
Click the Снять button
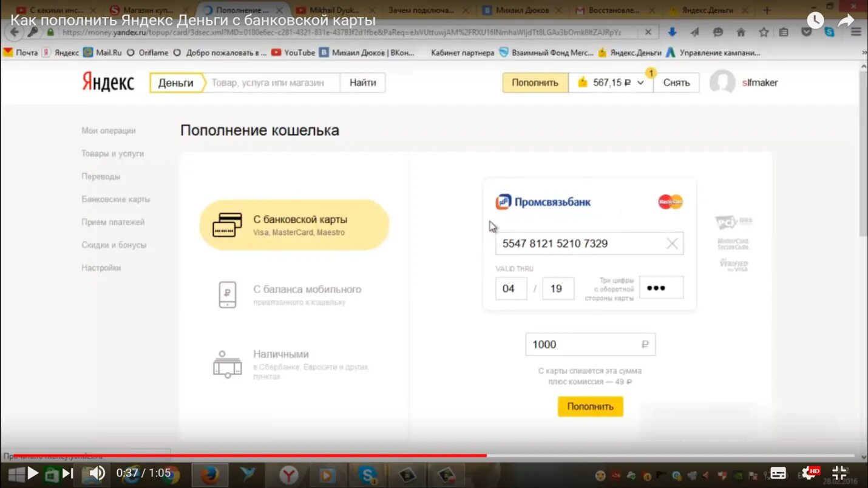tap(676, 83)
